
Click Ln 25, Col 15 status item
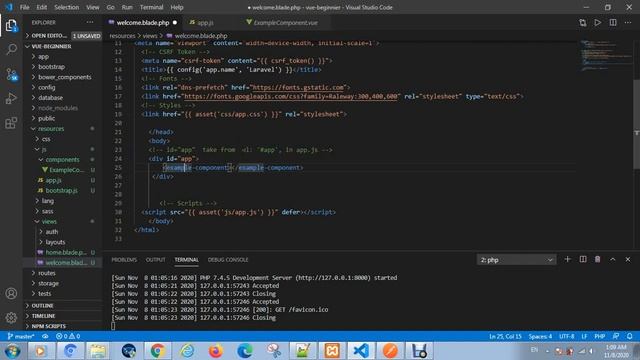(505, 336)
